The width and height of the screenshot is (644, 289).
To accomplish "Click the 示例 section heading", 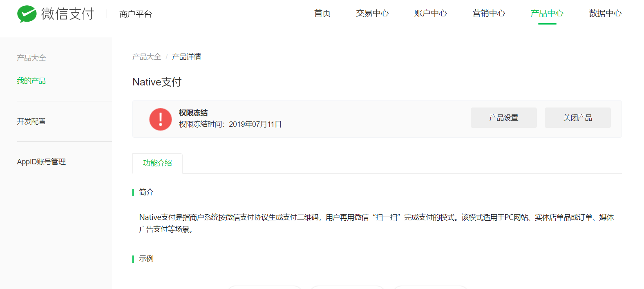I will (146, 259).
